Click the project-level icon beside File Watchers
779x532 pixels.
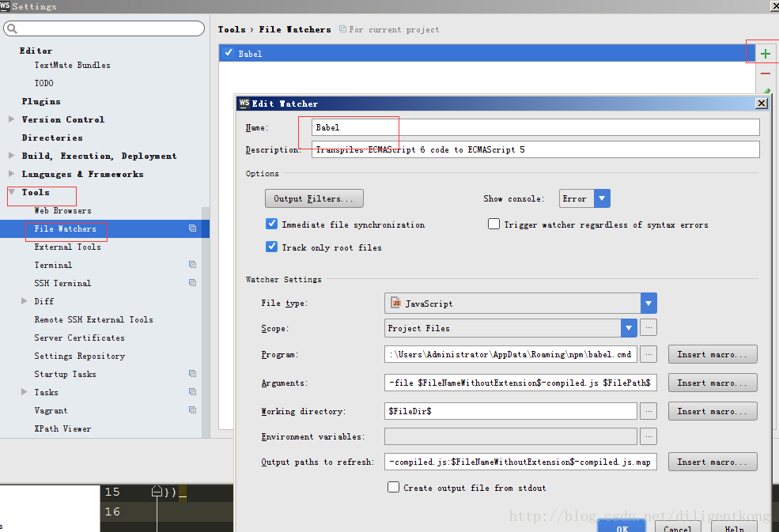point(193,228)
